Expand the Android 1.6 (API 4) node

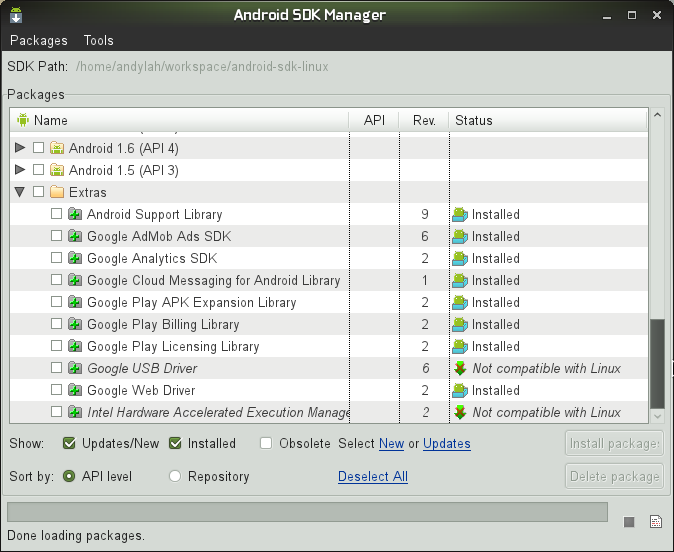tap(19, 147)
